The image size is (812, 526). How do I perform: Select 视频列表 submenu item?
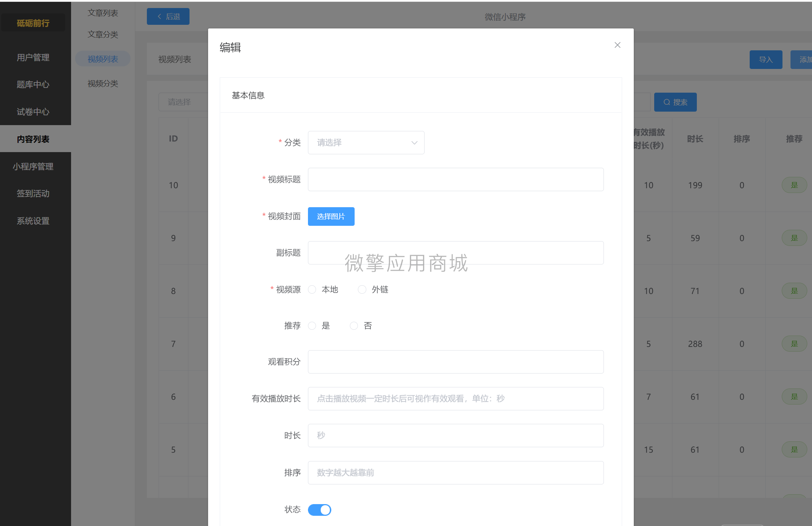click(103, 59)
